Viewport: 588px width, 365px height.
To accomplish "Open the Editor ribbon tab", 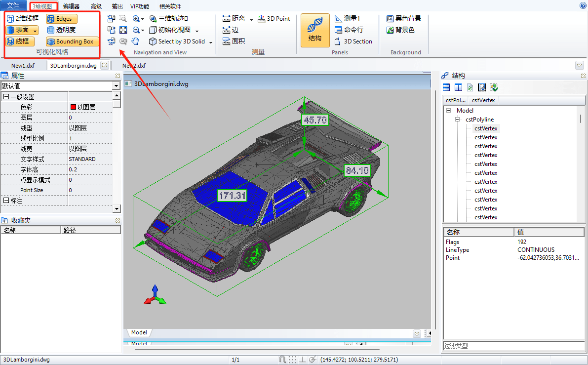I will pyautogui.click(x=71, y=6).
